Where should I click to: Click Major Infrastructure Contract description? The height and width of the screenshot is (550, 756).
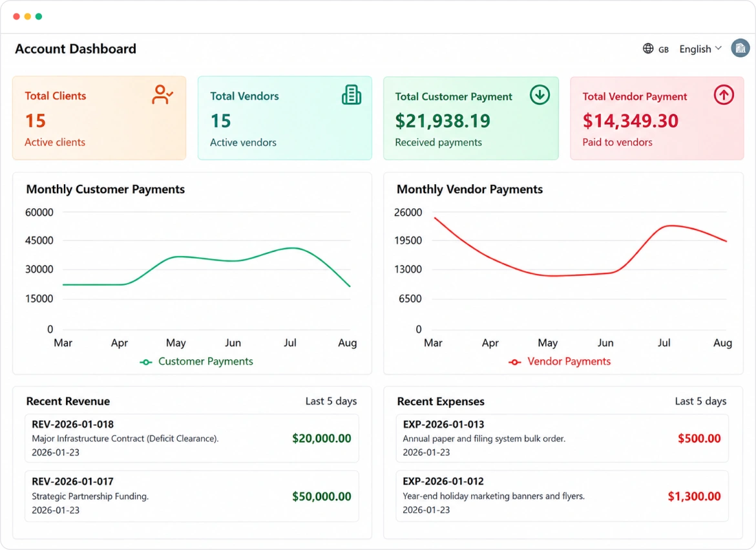(x=125, y=439)
